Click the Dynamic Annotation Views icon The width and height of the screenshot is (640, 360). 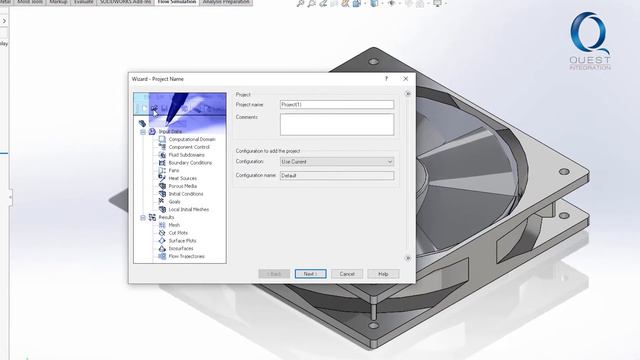pos(345,4)
